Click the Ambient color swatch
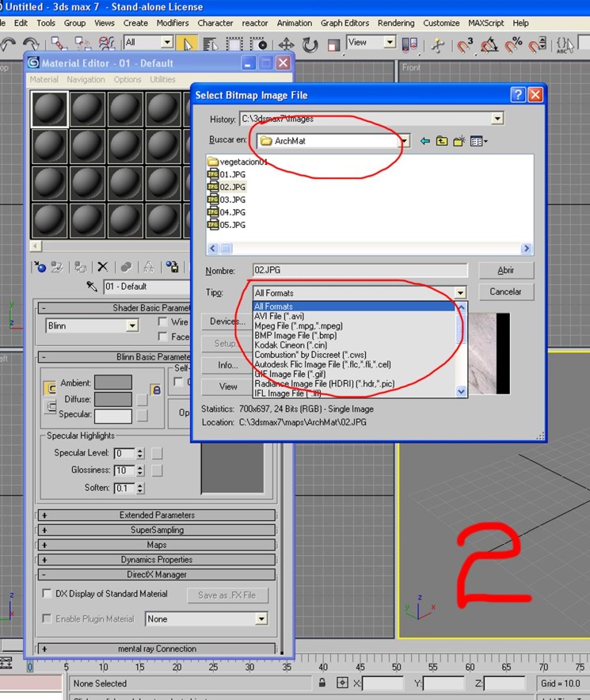590x700 pixels. click(113, 382)
